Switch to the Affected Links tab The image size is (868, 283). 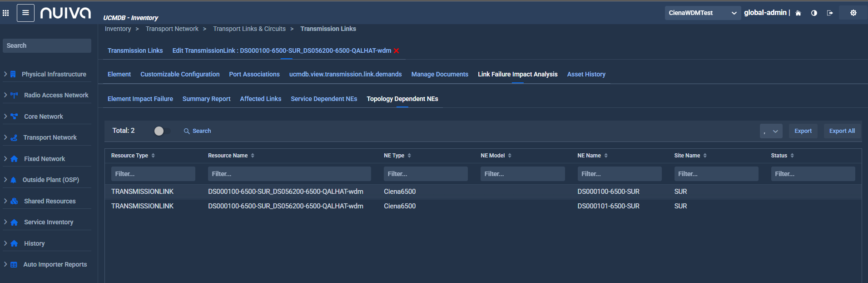pos(260,99)
